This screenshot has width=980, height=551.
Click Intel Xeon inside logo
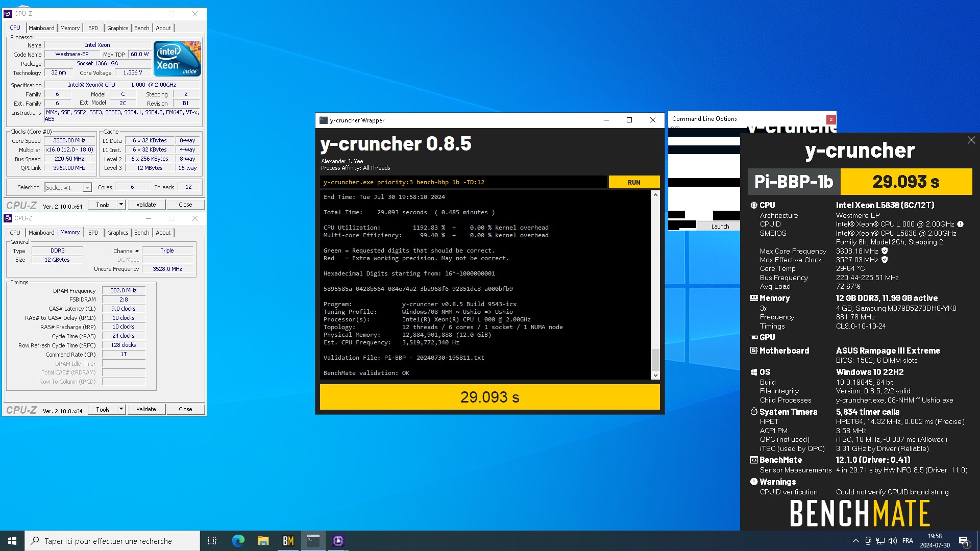click(x=177, y=59)
